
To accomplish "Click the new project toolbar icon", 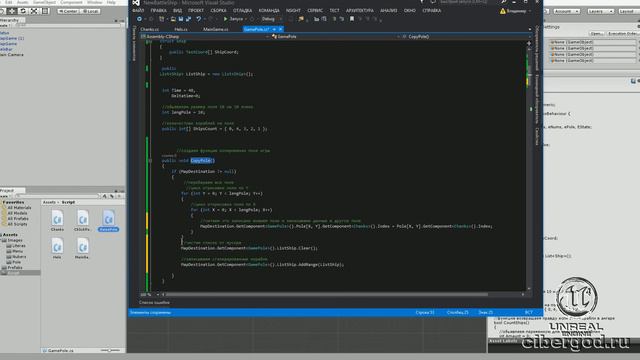I will coord(162,19).
